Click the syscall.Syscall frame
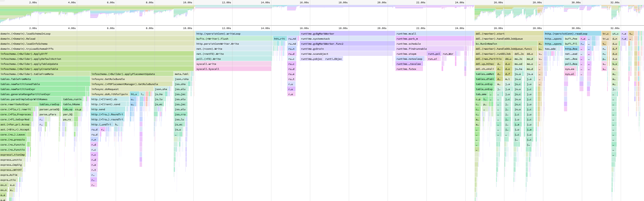 tap(233, 69)
